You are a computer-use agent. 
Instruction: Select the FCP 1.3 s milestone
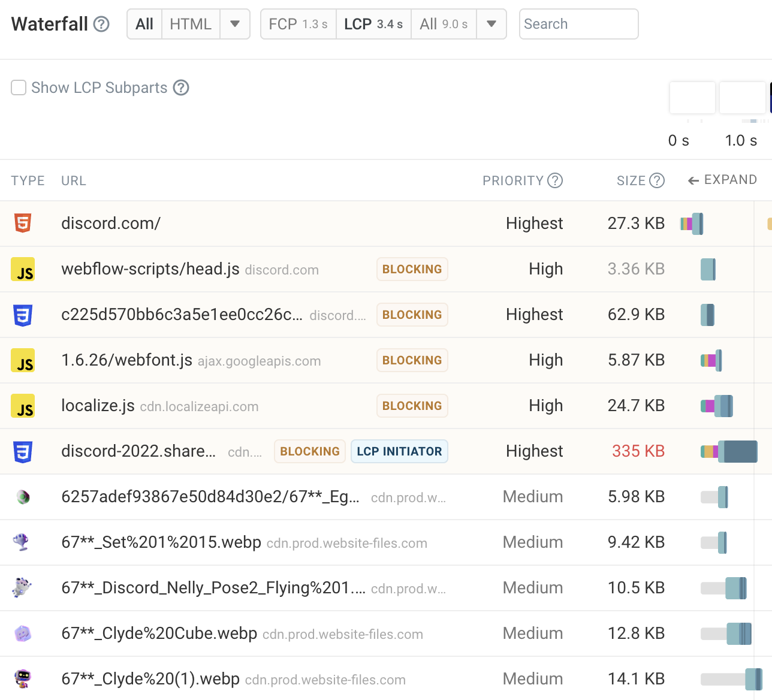point(298,24)
